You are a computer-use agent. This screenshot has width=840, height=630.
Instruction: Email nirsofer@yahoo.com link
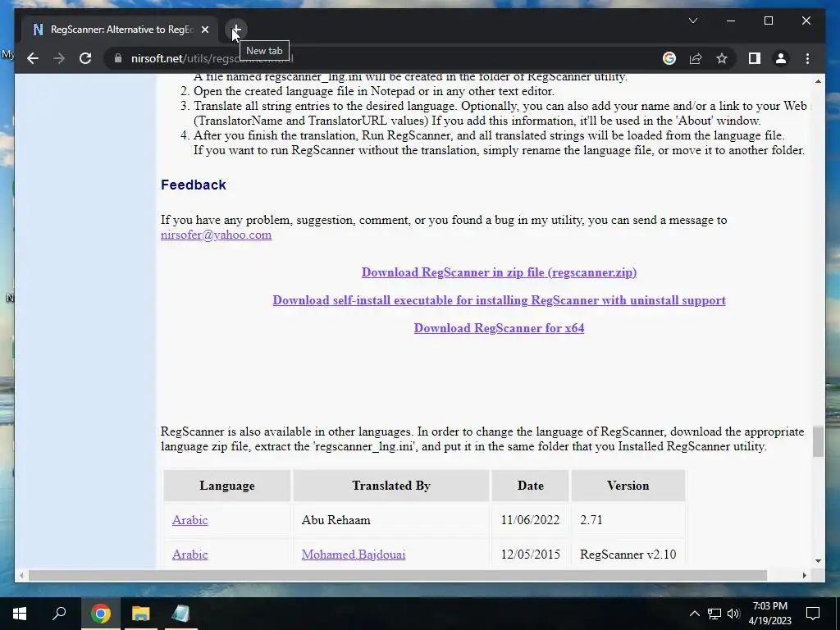[216, 235]
